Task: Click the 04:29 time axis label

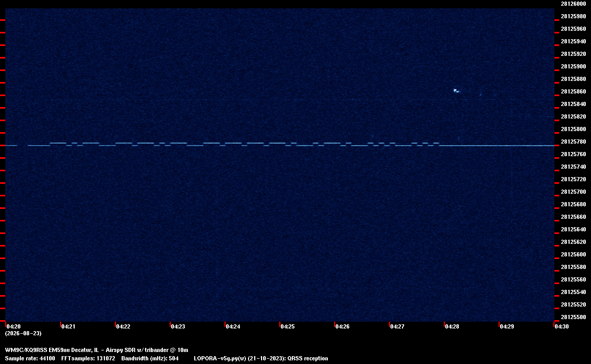Action: (x=507, y=326)
